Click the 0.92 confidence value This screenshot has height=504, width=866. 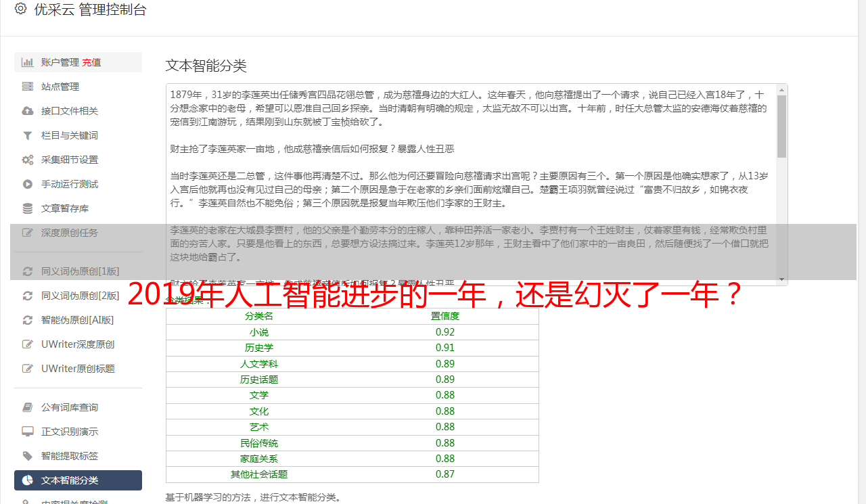pyautogui.click(x=445, y=332)
